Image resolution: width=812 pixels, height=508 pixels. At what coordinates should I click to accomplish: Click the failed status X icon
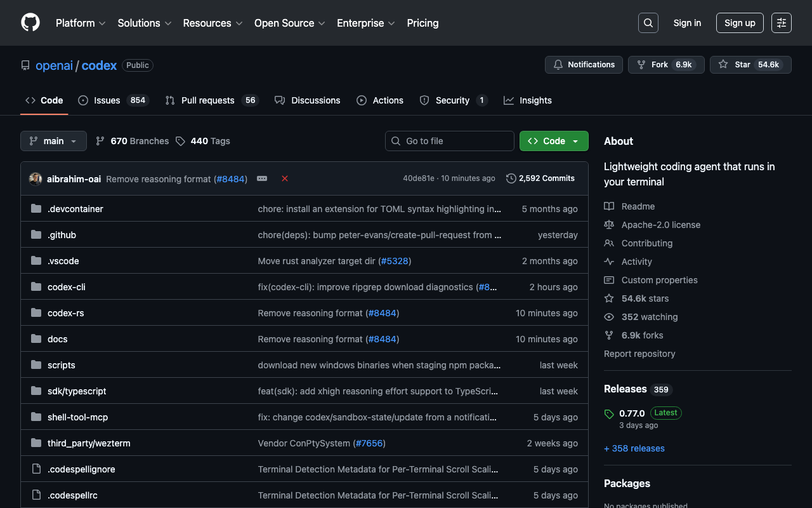coord(285,178)
